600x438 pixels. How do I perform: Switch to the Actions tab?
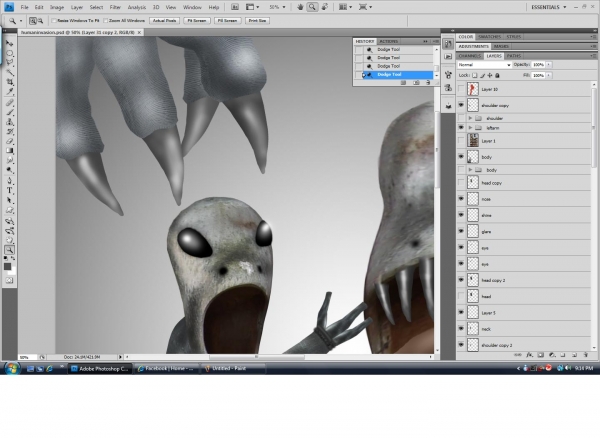389,41
